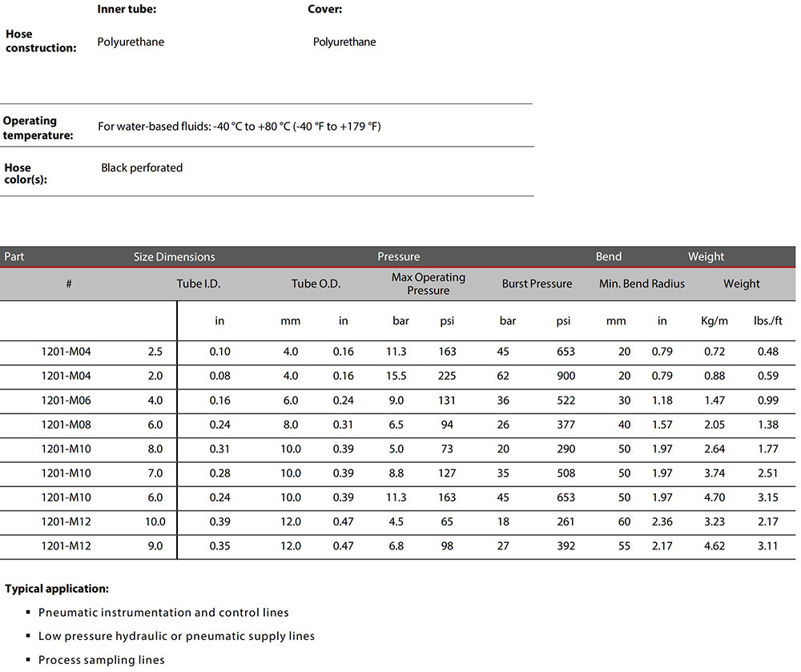Click the 1201-M06 part number
This screenshot has width=801, height=672.
(66, 400)
